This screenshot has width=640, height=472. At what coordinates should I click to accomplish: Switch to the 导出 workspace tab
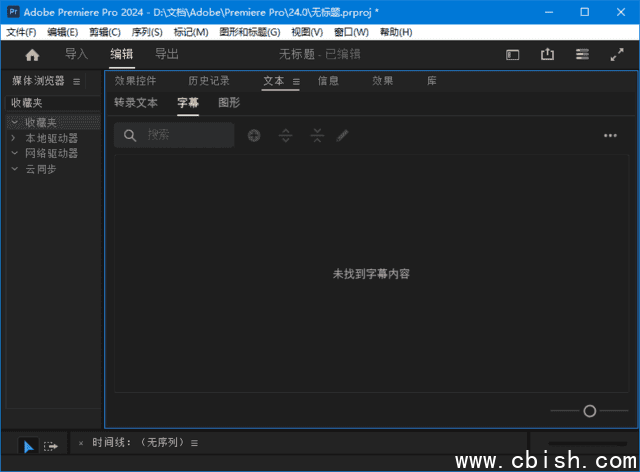(167, 54)
